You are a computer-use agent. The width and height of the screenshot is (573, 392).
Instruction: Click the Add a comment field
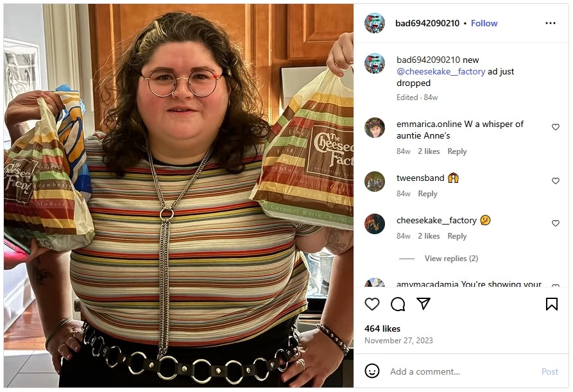tap(461, 371)
